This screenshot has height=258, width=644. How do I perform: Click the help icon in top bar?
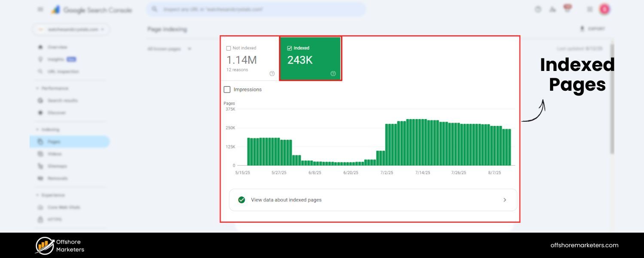click(x=538, y=9)
